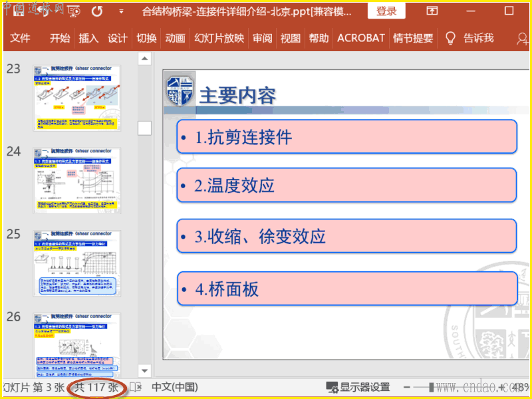Click the share person icon at ribbon right

point(522,39)
